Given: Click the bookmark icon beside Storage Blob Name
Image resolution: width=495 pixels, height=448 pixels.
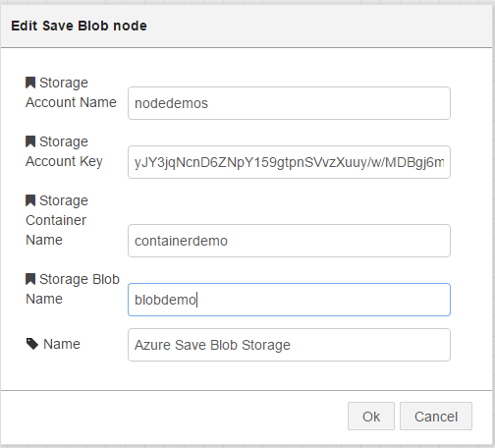Looking at the screenshot, I should coord(30,279).
